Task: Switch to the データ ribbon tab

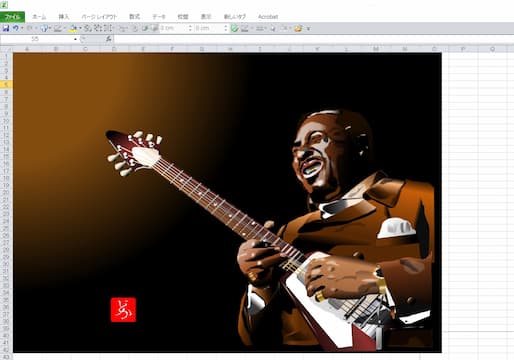Action: click(x=159, y=17)
